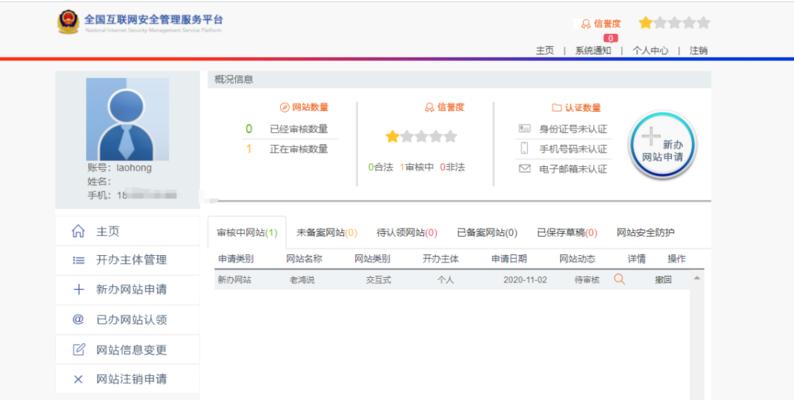Image resolution: width=794 pixels, height=400 pixels.
Task: Open 主页 link in top navigation
Action: pos(545,51)
